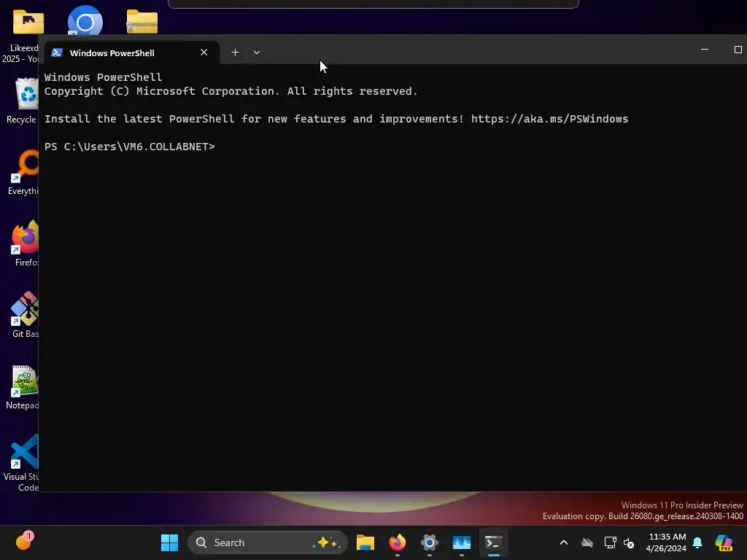Click the cloud sync tray icon
Image resolution: width=747 pixels, height=560 pixels.
[587, 542]
